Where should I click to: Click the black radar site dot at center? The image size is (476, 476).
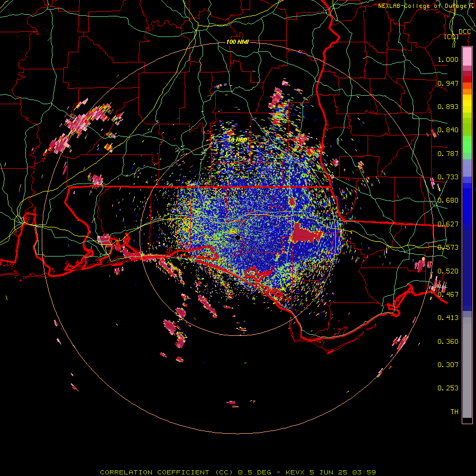pos(237,237)
